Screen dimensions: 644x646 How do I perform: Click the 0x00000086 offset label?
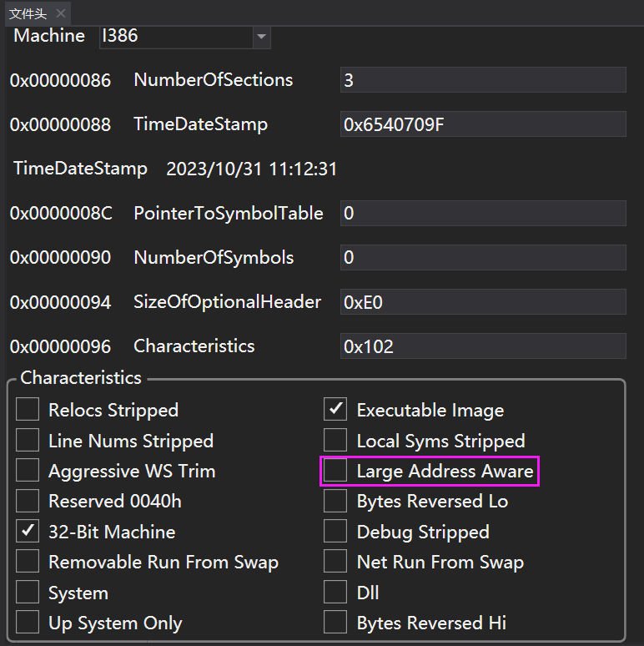pyautogui.click(x=61, y=80)
